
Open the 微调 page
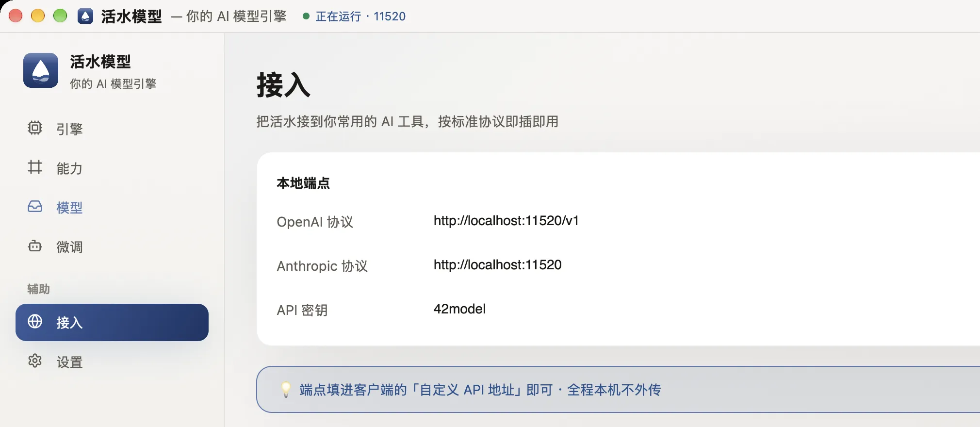pyautogui.click(x=112, y=246)
